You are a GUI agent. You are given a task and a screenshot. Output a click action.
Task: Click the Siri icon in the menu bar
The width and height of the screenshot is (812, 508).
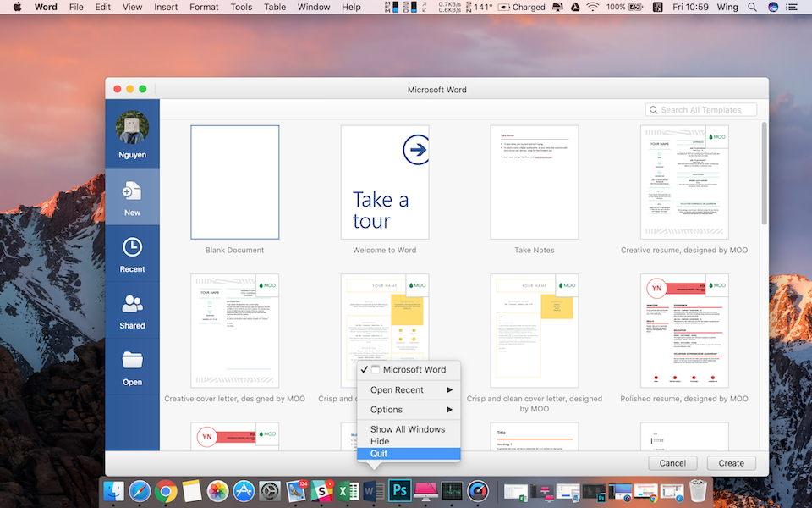[x=772, y=8]
